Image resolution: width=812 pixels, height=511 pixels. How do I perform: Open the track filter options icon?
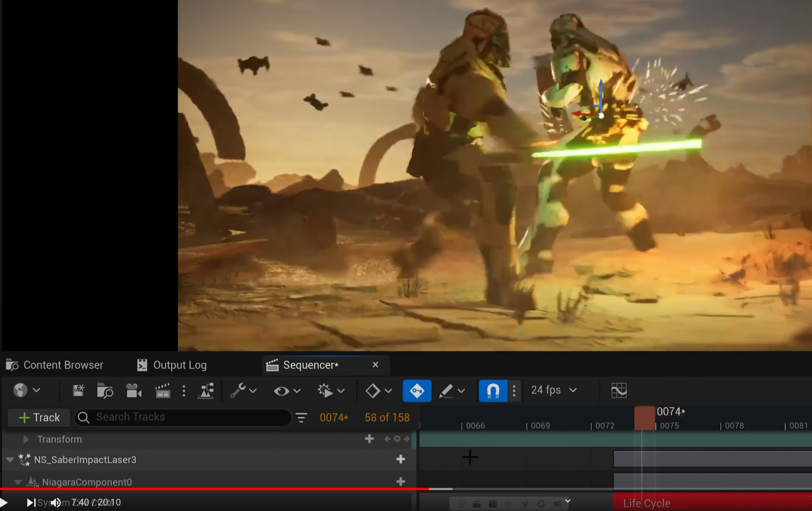301,418
